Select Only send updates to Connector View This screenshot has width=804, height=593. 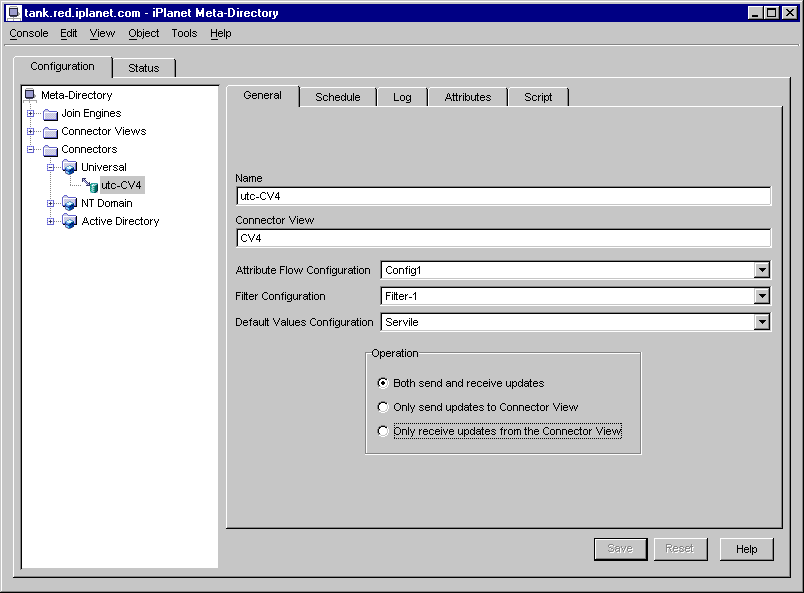pyautogui.click(x=383, y=407)
